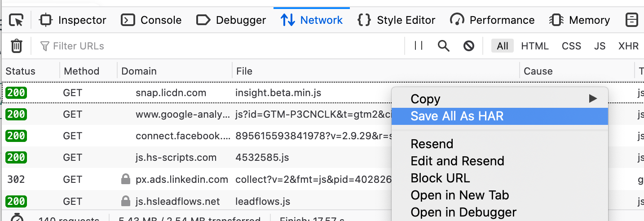
Task: Open the search magnifier icon
Action: pos(444,46)
